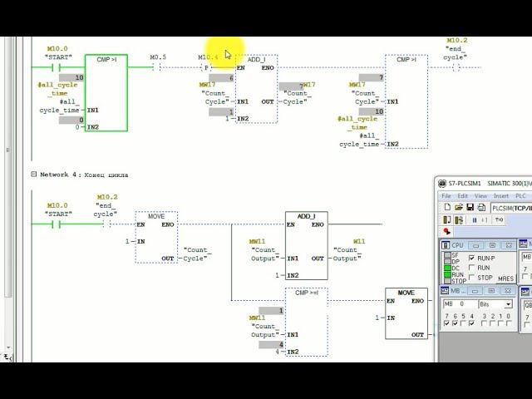Select the dotted CMP >I box with Count_Cycle

click(406, 101)
